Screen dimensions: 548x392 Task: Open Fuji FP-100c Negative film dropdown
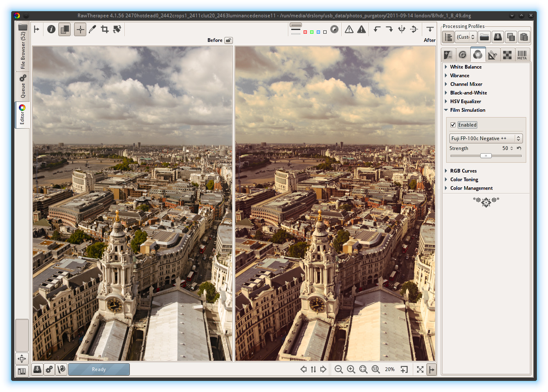(486, 138)
